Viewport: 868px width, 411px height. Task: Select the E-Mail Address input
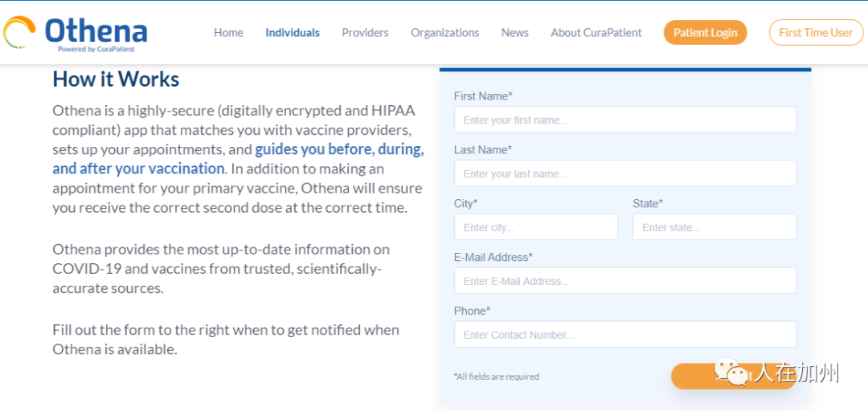(625, 280)
